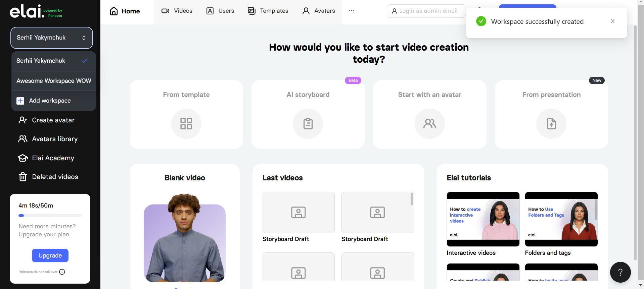Click the New badge on From presentation

click(x=597, y=80)
